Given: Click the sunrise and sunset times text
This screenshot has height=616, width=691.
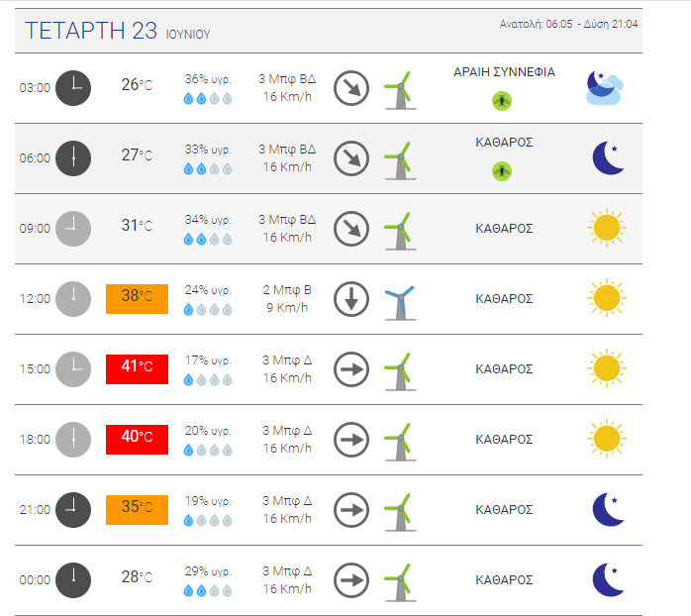Looking at the screenshot, I should click(568, 24).
